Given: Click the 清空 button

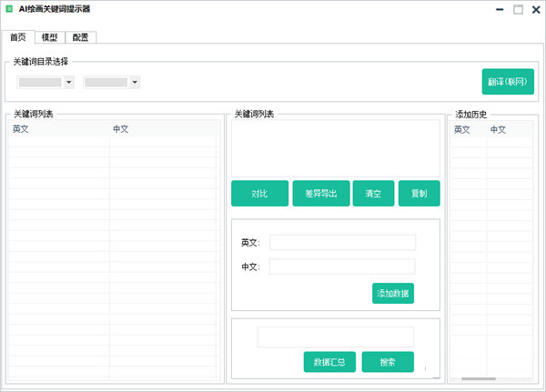Looking at the screenshot, I should pos(373,193).
